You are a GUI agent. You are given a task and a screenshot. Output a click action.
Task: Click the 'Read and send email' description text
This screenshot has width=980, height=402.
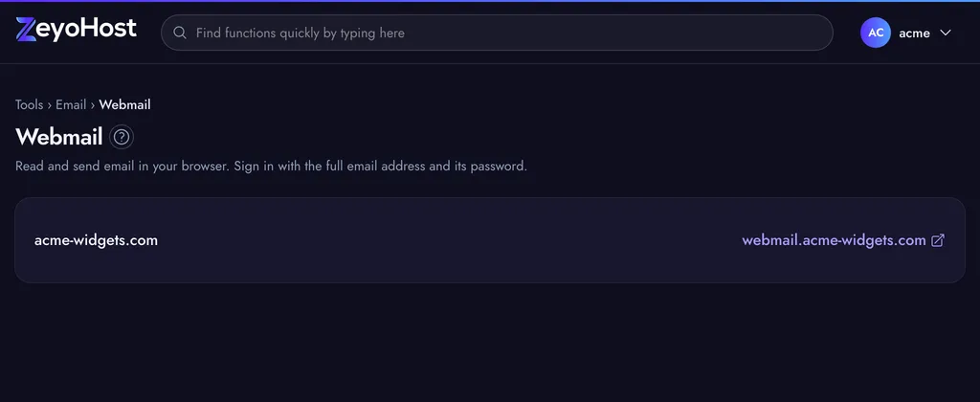click(271, 167)
